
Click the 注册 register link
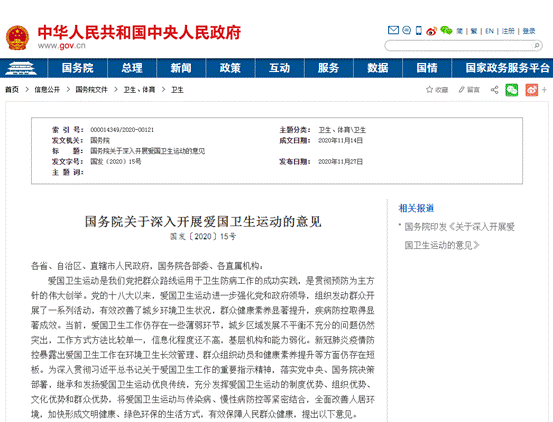(508, 31)
